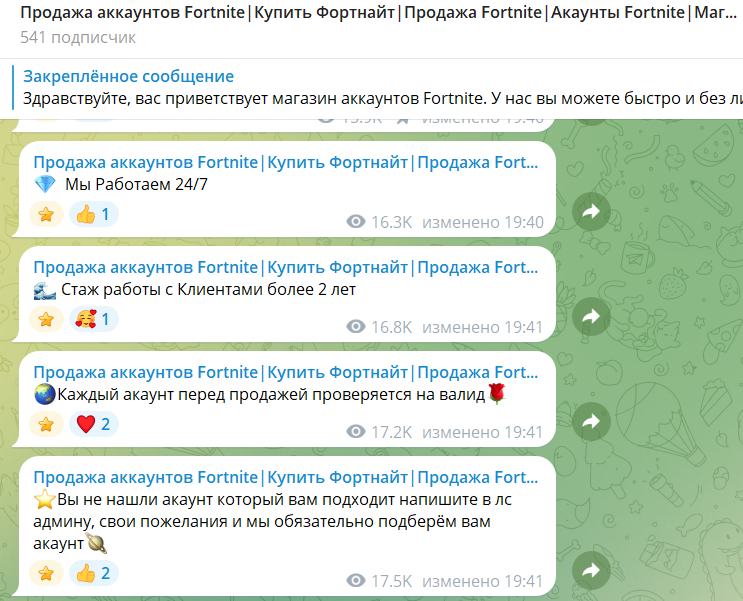The height and width of the screenshot is (601, 743).
Task: Forward the 'Вы не нашли акаунт' message
Action: click(x=591, y=570)
